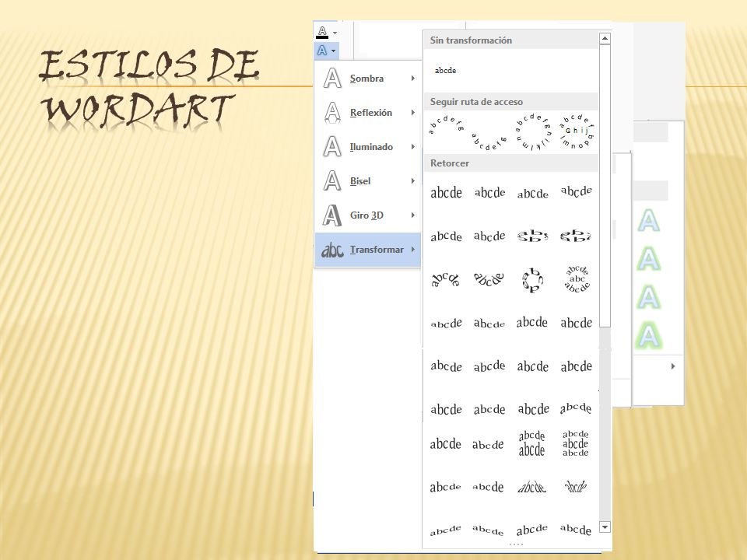Open the Bisel text effect submenu
This screenshot has width=747, height=560.
[368, 181]
